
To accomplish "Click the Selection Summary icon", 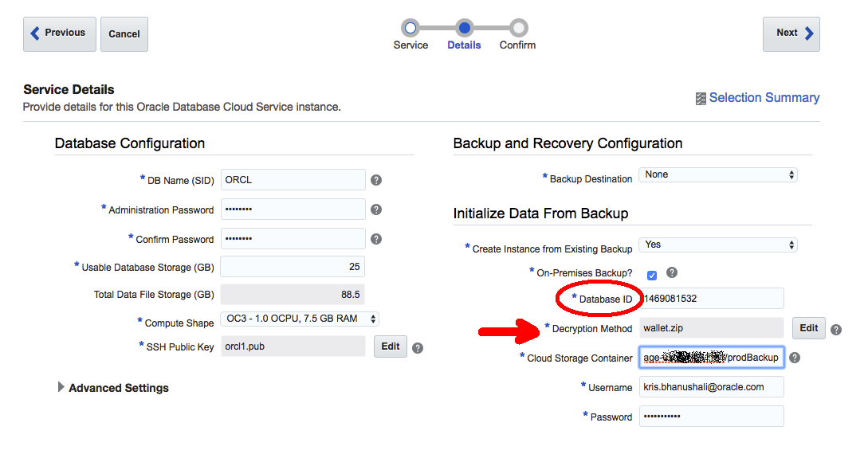I will pos(701,99).
